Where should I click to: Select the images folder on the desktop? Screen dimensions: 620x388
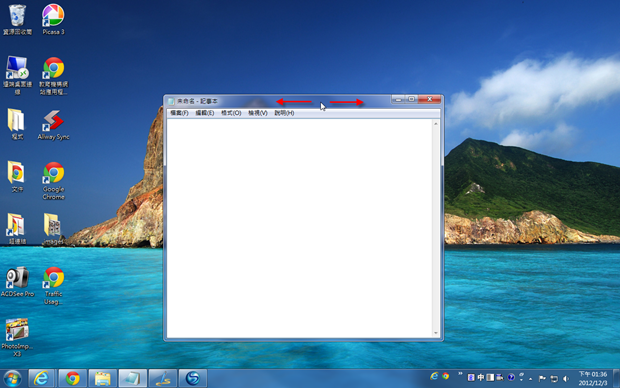click(53, 228)
